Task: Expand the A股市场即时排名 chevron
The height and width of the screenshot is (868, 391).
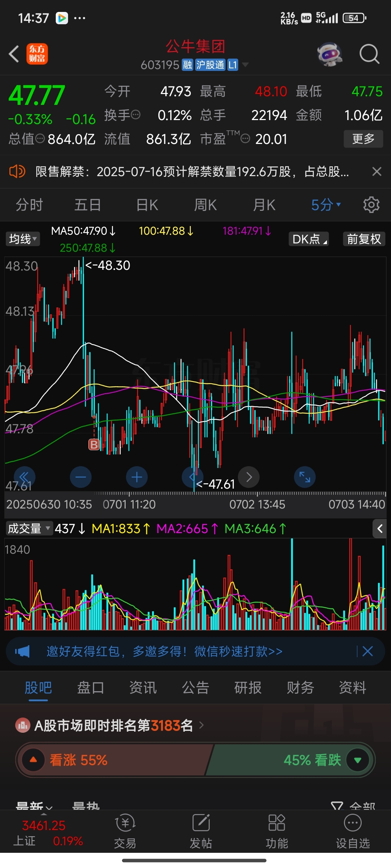Action: 202,725
